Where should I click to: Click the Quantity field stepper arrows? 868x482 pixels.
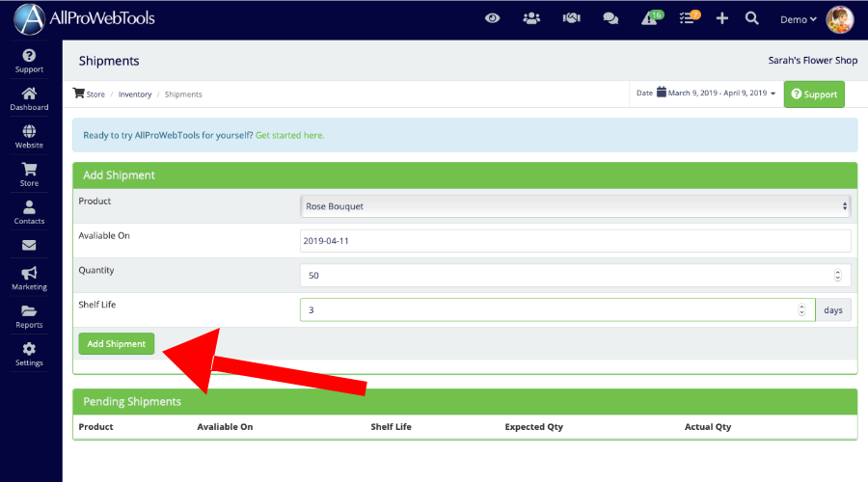tap(836, 276)
